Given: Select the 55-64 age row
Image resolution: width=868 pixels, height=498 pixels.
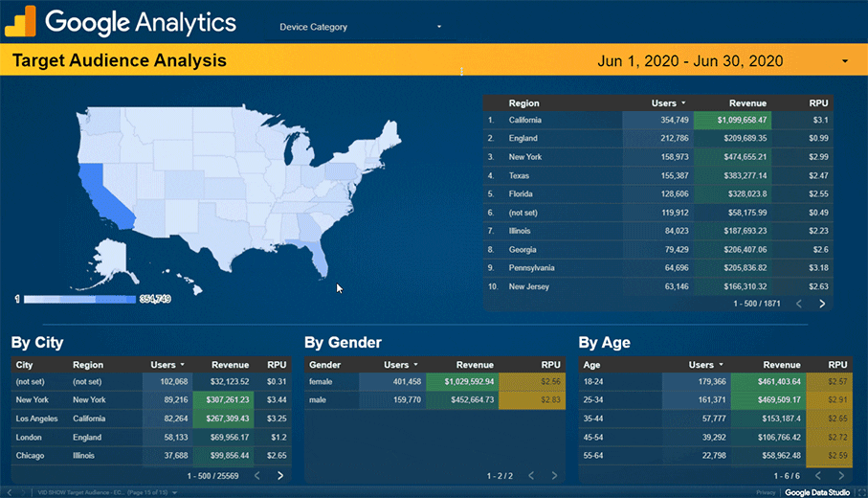Looking at the screenshot, I should [716, 456].
